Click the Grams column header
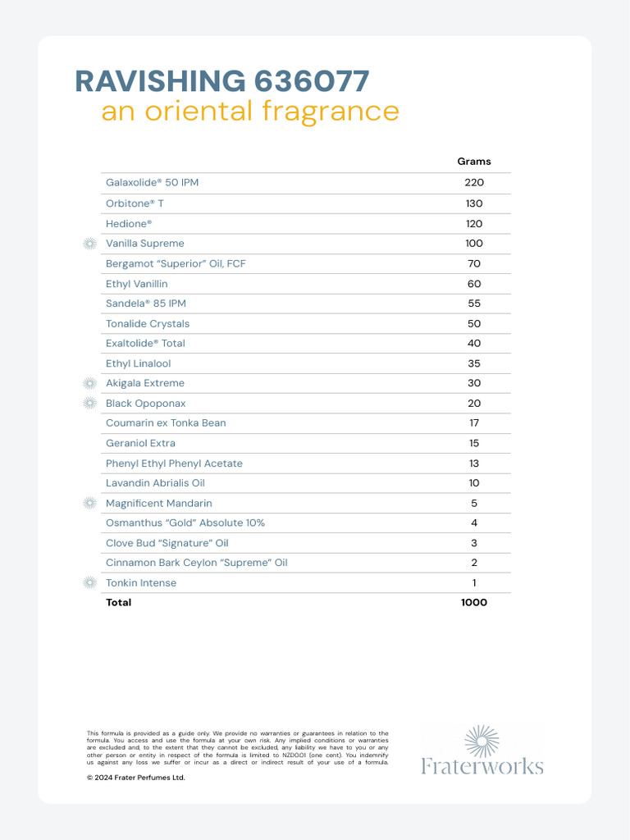Viewport: 630px width, 840px height. 474,162
